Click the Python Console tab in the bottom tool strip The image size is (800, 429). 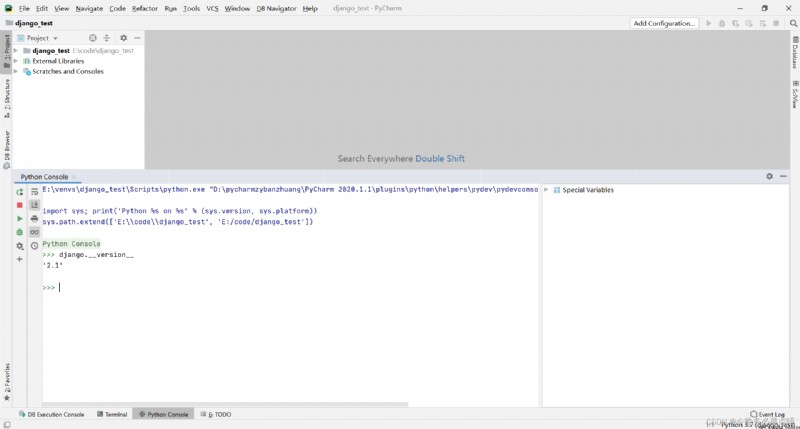point(163,414)
